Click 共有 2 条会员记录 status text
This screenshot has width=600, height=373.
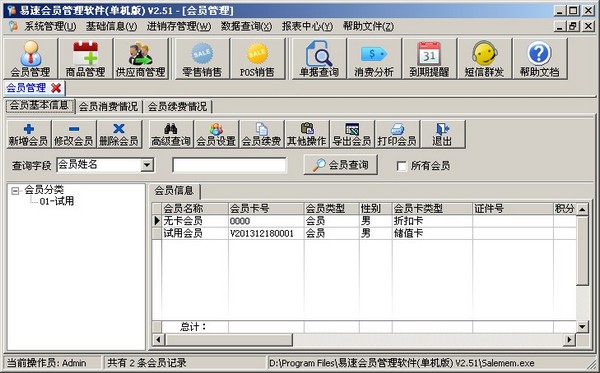coord(147,363)
